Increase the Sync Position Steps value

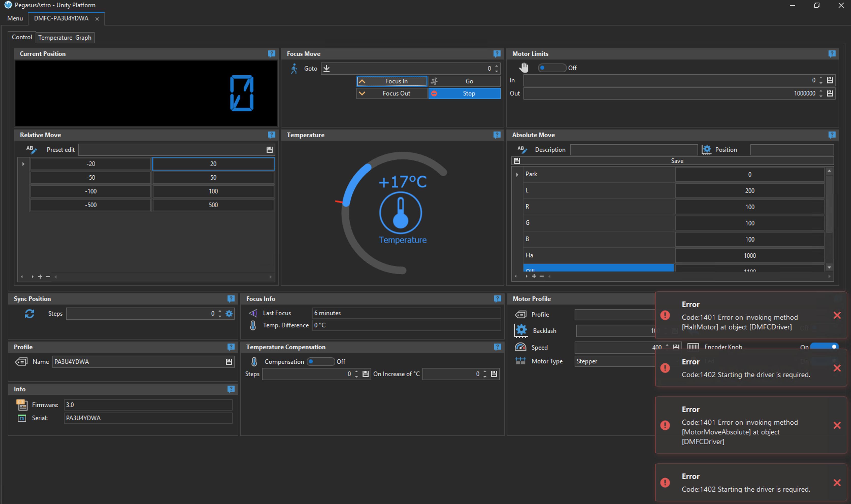pyautogui.click(x=220, y=311)
